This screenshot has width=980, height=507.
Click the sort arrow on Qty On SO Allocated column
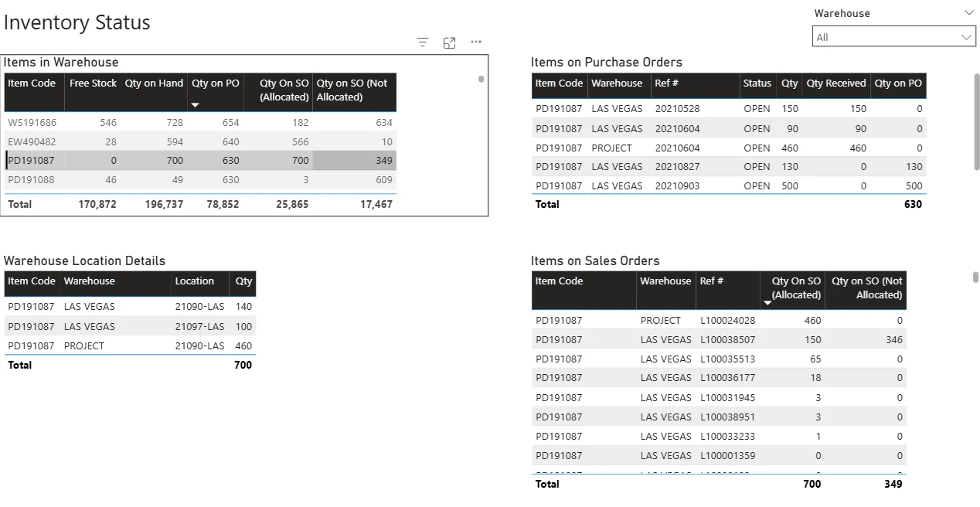[767, 305]
